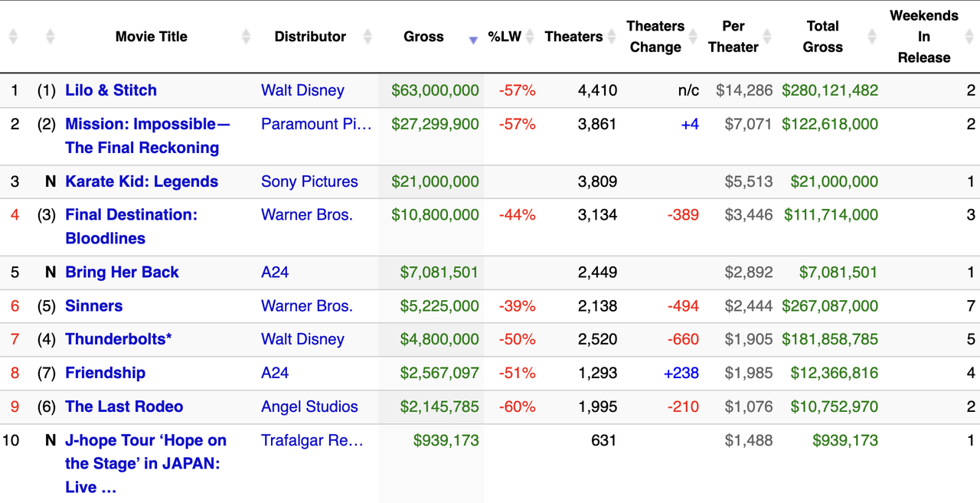Open A24 distributor in Bring Her Back row

(275, 272)
